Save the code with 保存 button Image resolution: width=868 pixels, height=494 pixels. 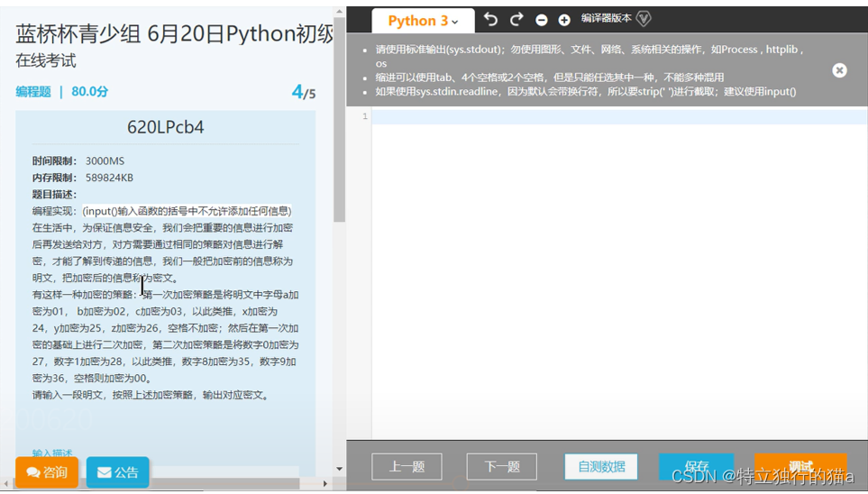click(697, 466)
